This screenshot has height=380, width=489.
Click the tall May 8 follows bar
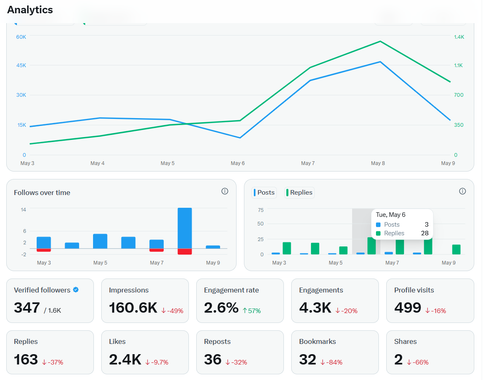pyautogui.click(x=185, y=228)
